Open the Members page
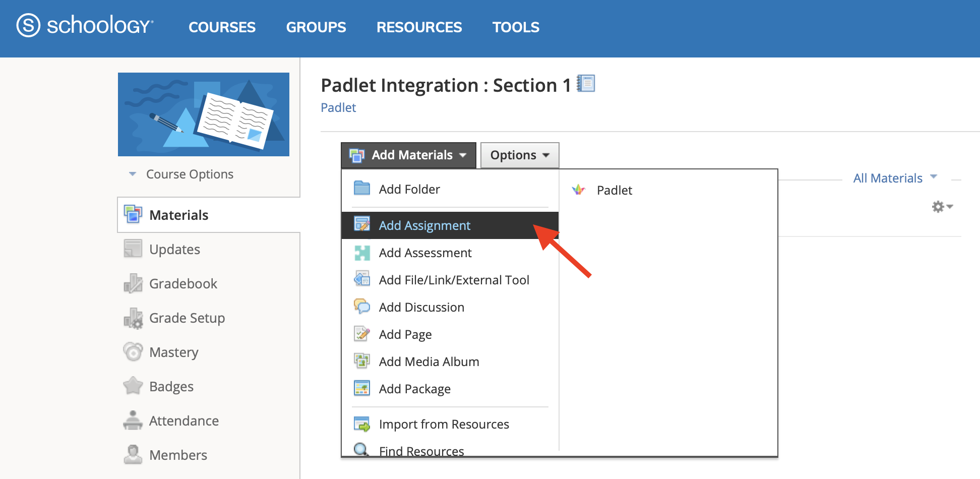Viewport: 980px width, 479px height. tap(178, 455)
